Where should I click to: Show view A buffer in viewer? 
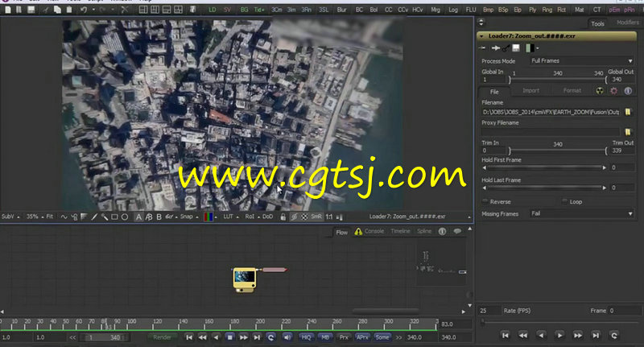click(138, 217)
